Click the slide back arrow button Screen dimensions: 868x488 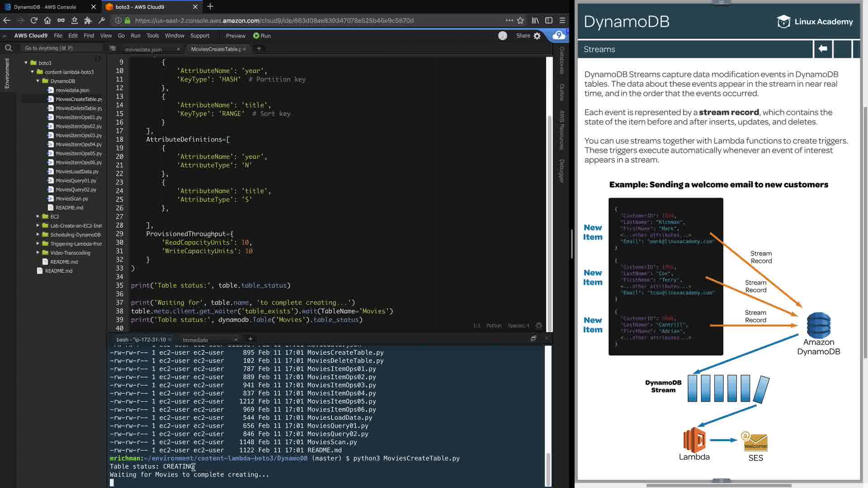pyautogui.click(x=823, y=49)
